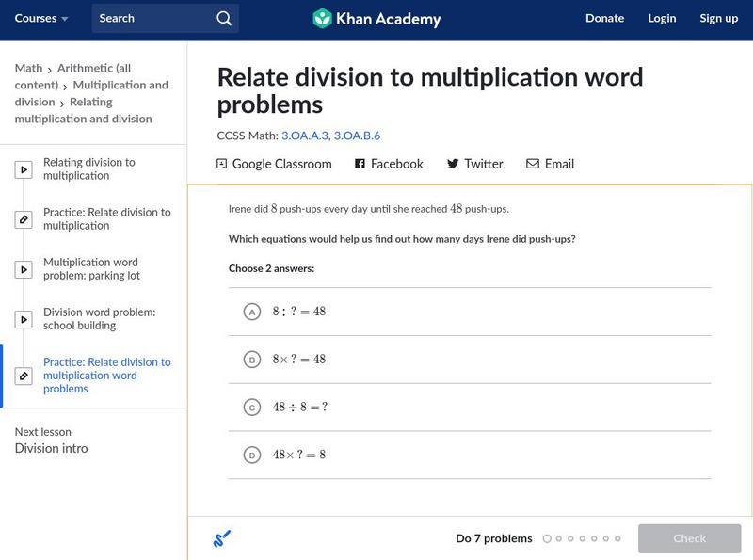
Task: Open standard 3.OA.A.3 link
Action: tap(304, 136)
